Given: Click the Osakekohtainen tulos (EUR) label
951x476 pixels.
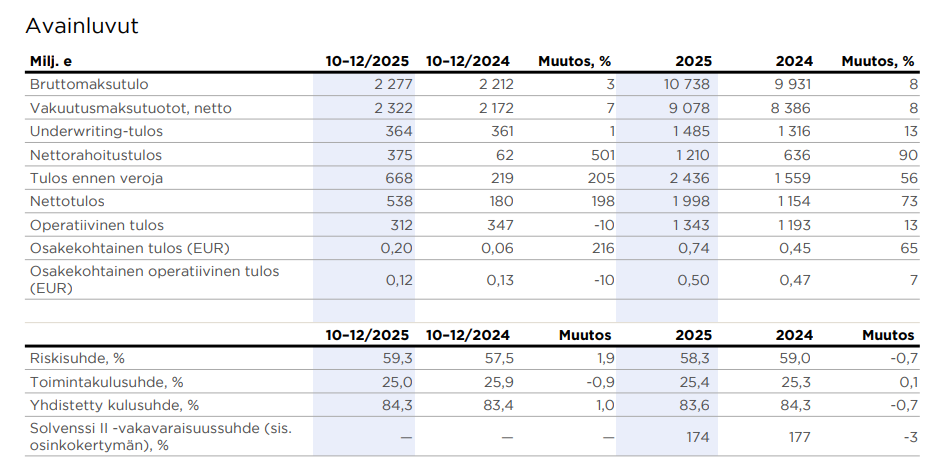Looking at the screenshot, I should click(x=124, y=248).
